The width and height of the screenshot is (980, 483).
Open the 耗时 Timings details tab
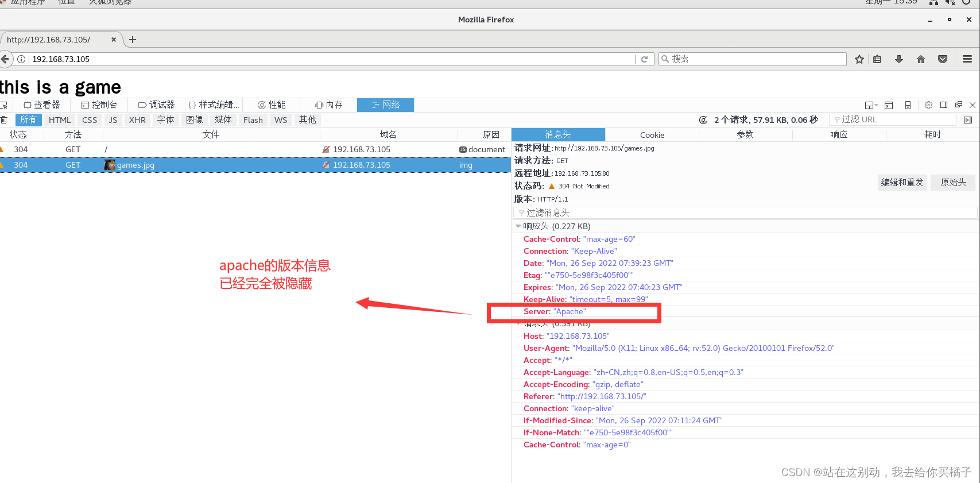click(x=932, y=134)
